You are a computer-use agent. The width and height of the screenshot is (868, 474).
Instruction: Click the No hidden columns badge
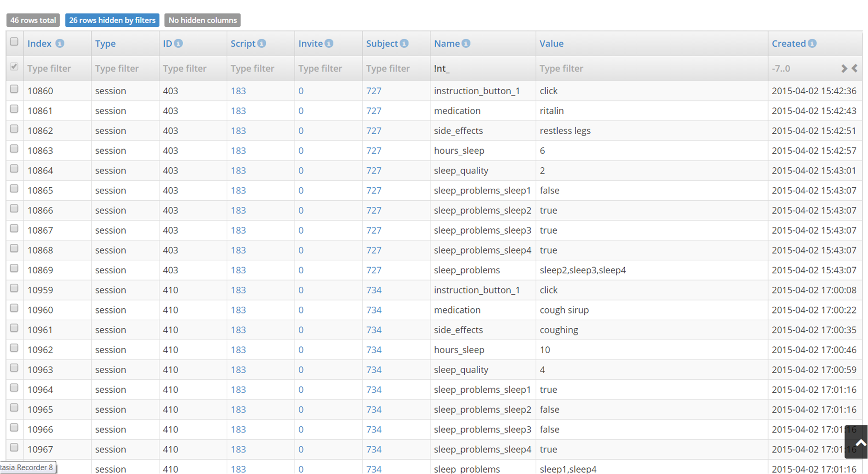click(202, 20)
